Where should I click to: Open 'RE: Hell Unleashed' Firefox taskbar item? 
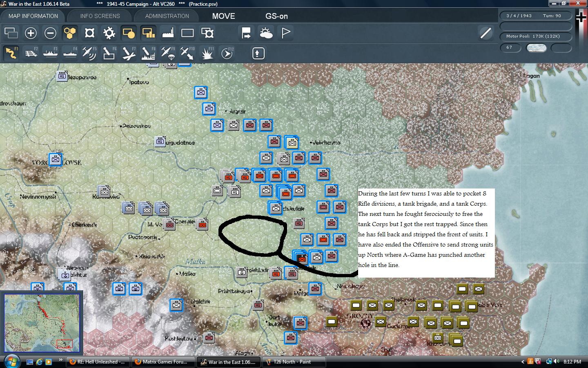click(x=98, y=362)
